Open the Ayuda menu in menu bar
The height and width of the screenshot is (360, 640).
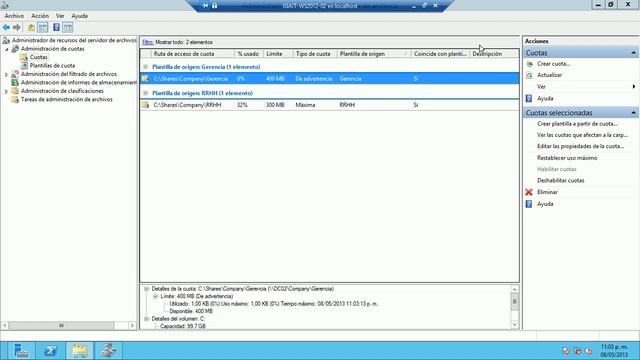[80, 16]
